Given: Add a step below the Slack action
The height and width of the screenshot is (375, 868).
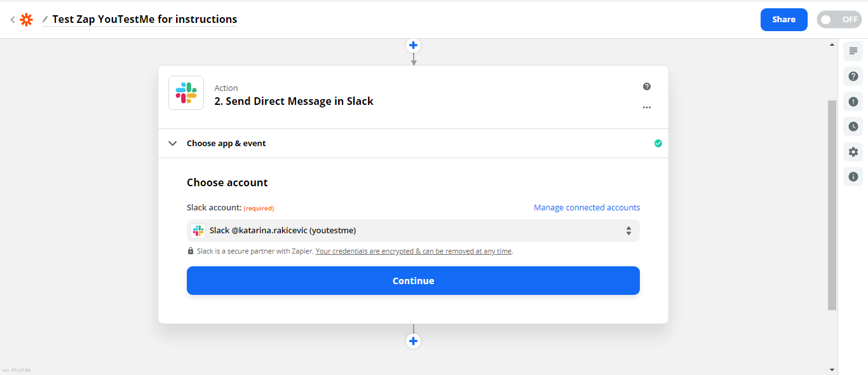Looking at the screenshot, I should click(414, 341).
